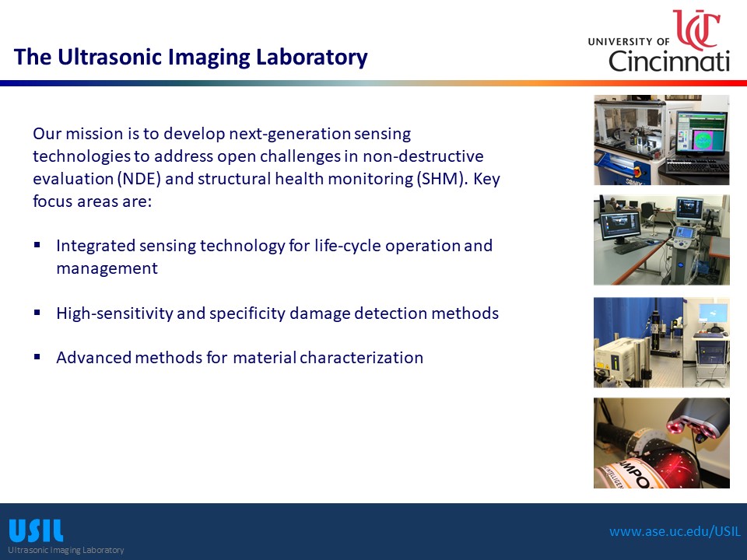747x560 pixels.
Task: Select second photo of ultrasound workstation lab
Action: pyautogui.click(x=661, y=240)
